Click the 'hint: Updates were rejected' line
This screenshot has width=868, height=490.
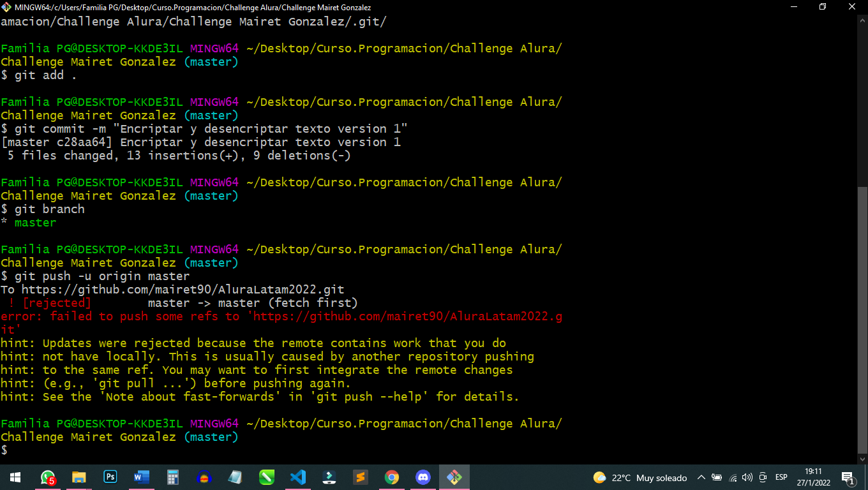(x=253, y=343)
